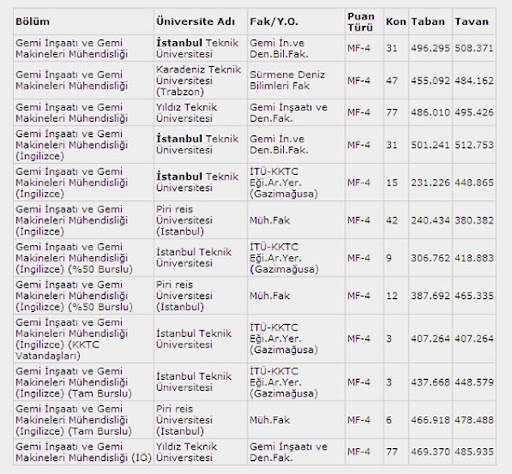The image size is (512, 474).
Task: Click the Üniversite Adı column header
Action: pos(195,22)
